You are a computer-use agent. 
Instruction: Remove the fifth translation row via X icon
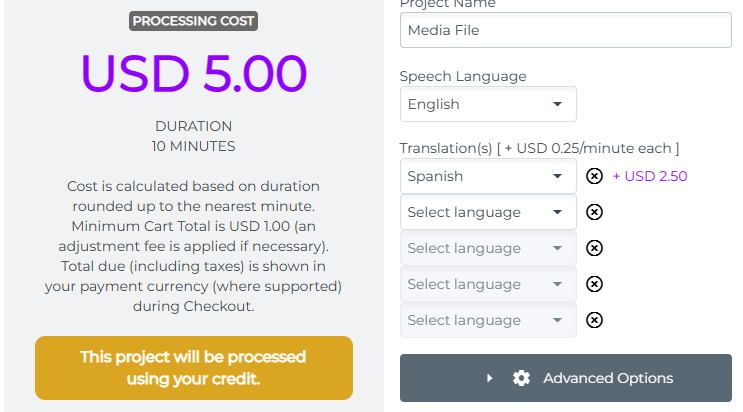click(x=594, y=320)
